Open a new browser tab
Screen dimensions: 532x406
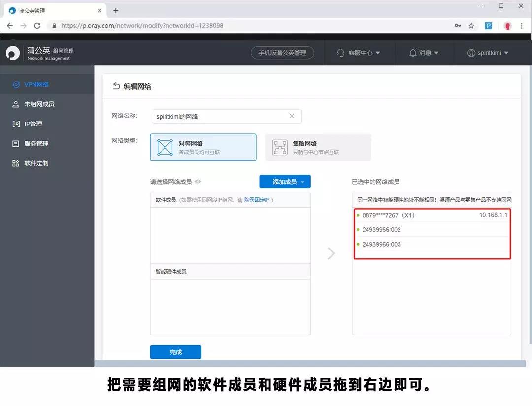point(116,10)
